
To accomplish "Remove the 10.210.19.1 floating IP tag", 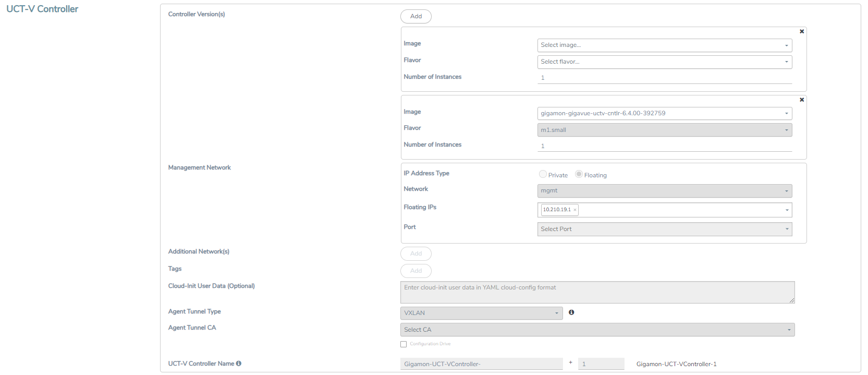I will click(x=575, y=210).
